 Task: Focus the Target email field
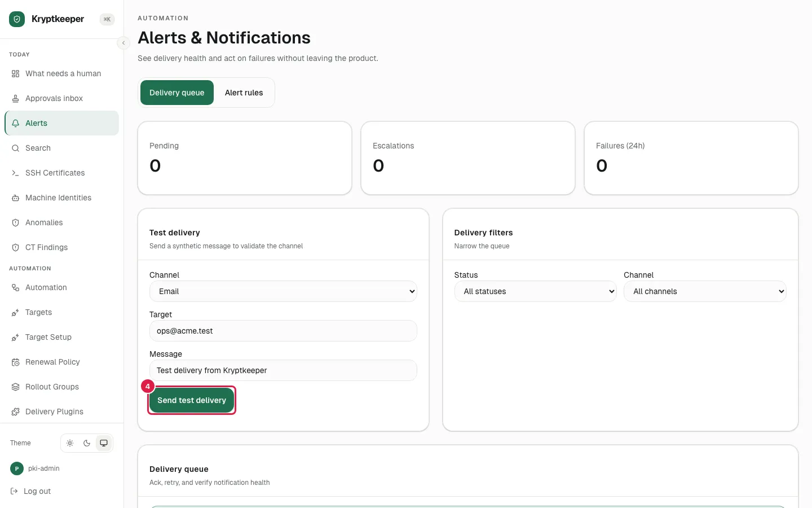pos(283,331)
